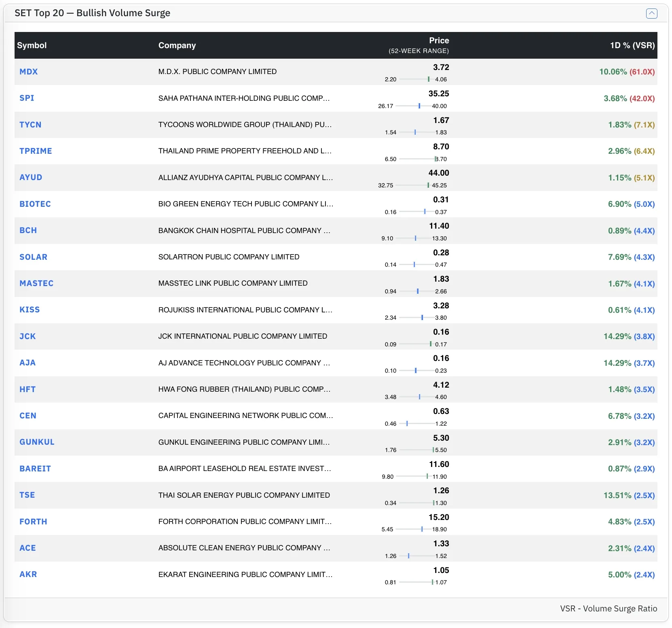Click the SOLARTRON PUBLIC COMPANY LIMITED name
672x628 pixels.
(x=229, y=257)
